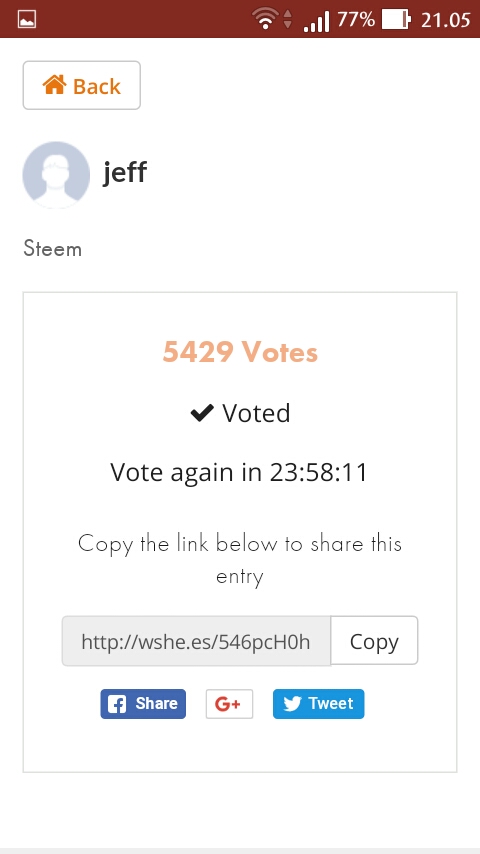This screenshot has height=854, width=480.
Task: Tap the orange home icon in Back button
Action: (x=54, y=85)
